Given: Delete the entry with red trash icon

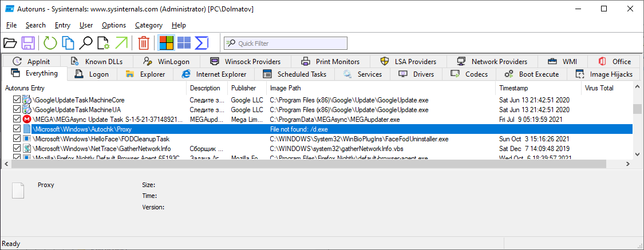Looking at the screenshot, I should tap(144, 43).
